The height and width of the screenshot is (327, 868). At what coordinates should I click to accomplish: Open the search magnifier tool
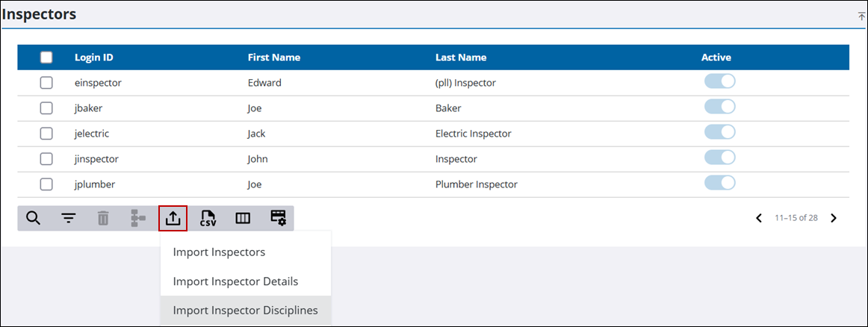(33, 218)
